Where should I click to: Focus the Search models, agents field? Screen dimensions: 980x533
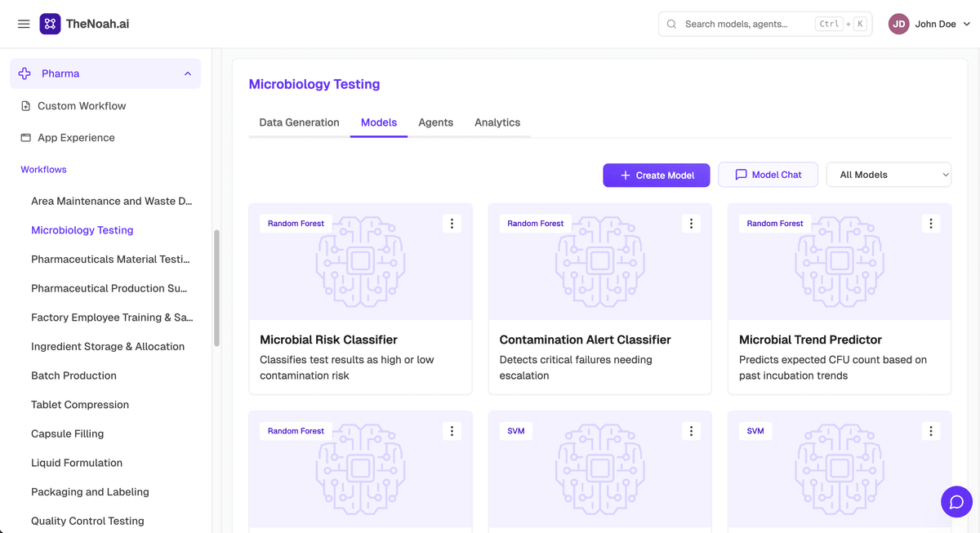tap(765, 24)
